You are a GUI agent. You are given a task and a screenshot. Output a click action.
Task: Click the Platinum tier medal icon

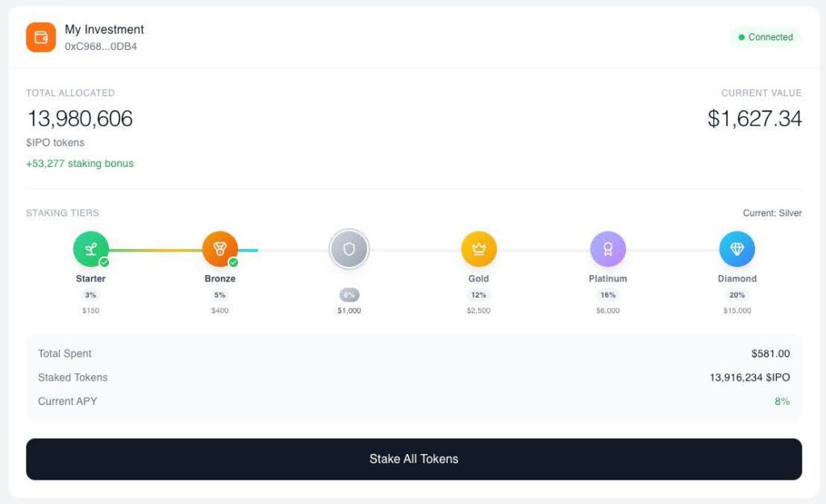pos(607,248)
